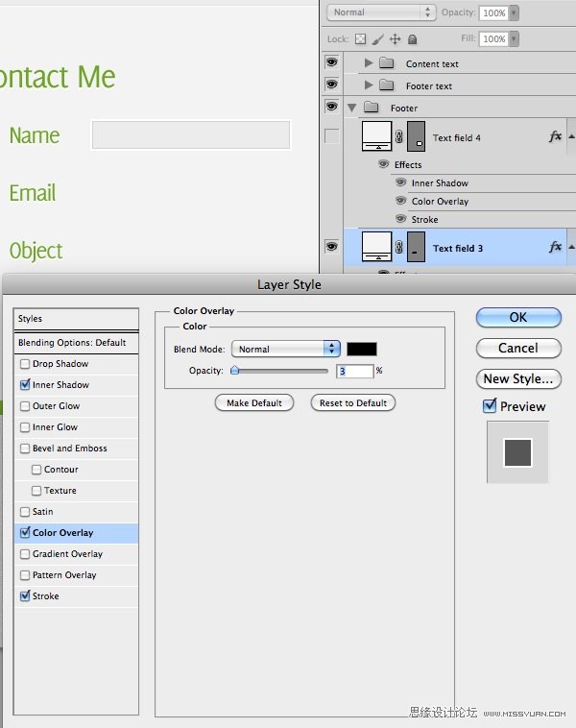Uncheck the Stroke checkbox in Layer Style
This screenshot has width=576, height=728.
pos(25,596)
